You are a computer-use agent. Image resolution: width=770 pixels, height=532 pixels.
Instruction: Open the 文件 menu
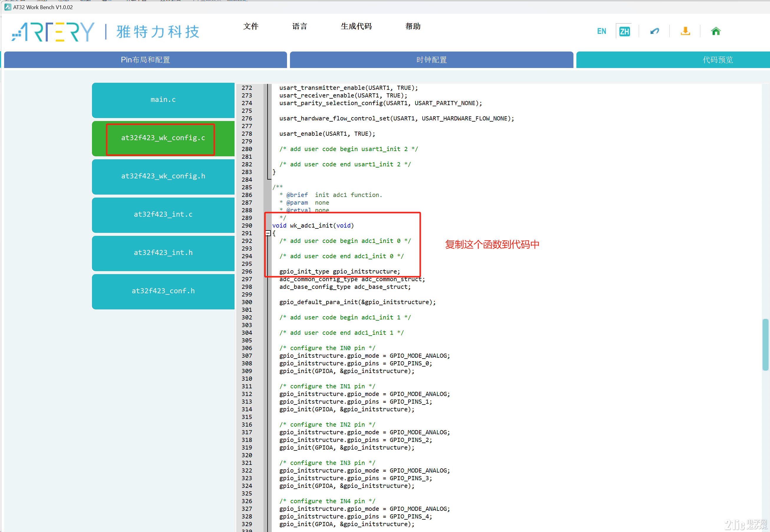pos(250,26)
